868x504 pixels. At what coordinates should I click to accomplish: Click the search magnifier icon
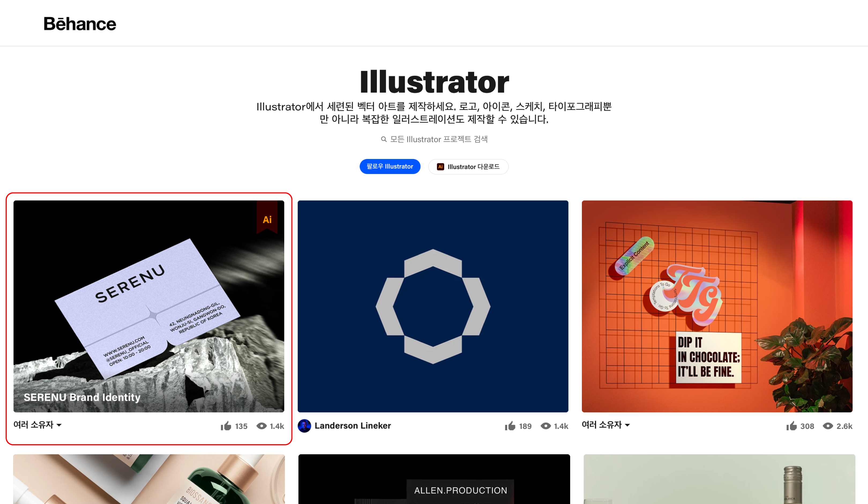tap(384, 139)
